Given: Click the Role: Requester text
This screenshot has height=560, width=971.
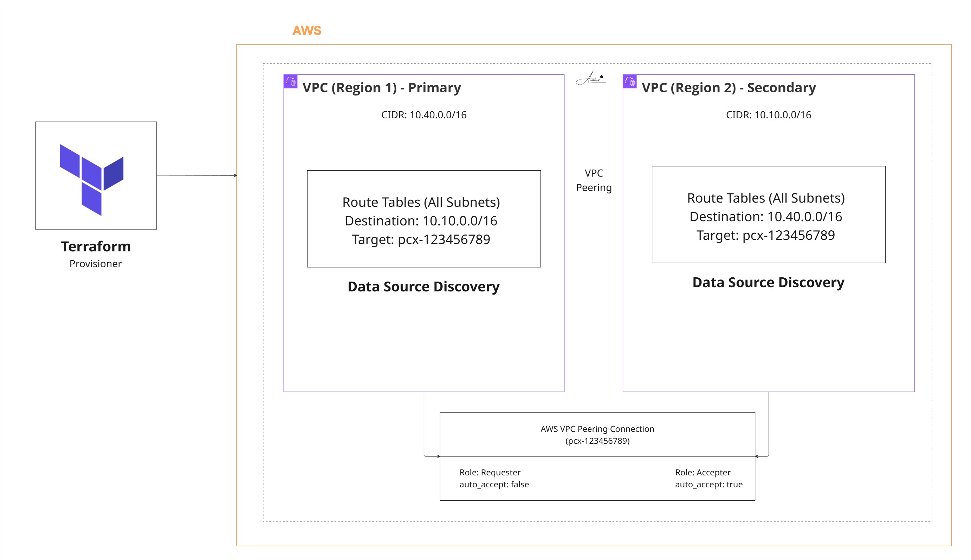Looking at the screenshot, I should point(490,472).
